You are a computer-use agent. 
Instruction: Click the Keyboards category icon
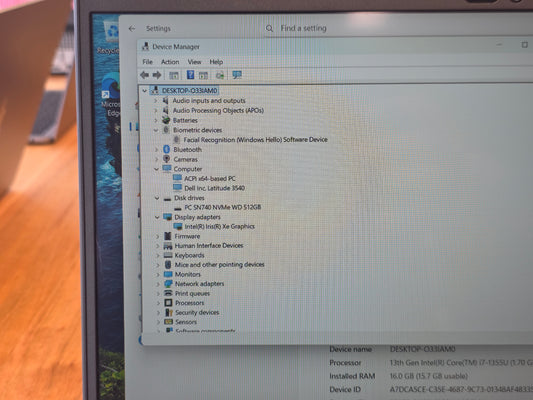click(168, 255)
